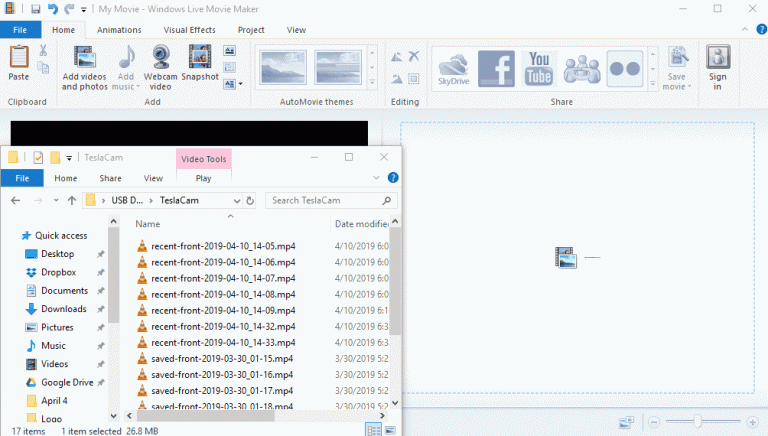Open Movie Maker Help question mark
The height and width of the screenshot is (436, 768).
tap(762, 29)
